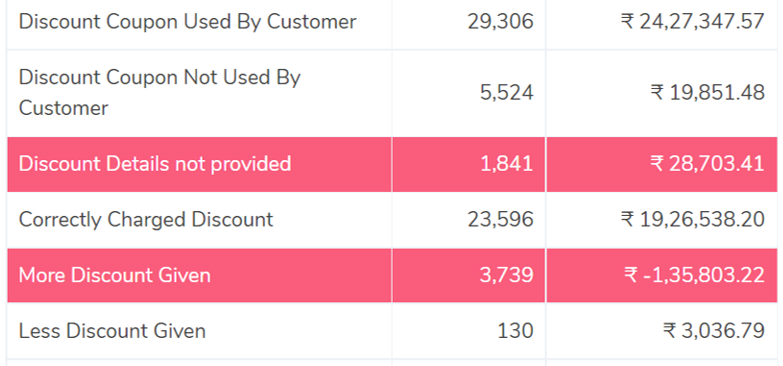Click the ₹ 19,26,538.20 amount
This screenshot has height=366, width=783.
coord(693,220)
